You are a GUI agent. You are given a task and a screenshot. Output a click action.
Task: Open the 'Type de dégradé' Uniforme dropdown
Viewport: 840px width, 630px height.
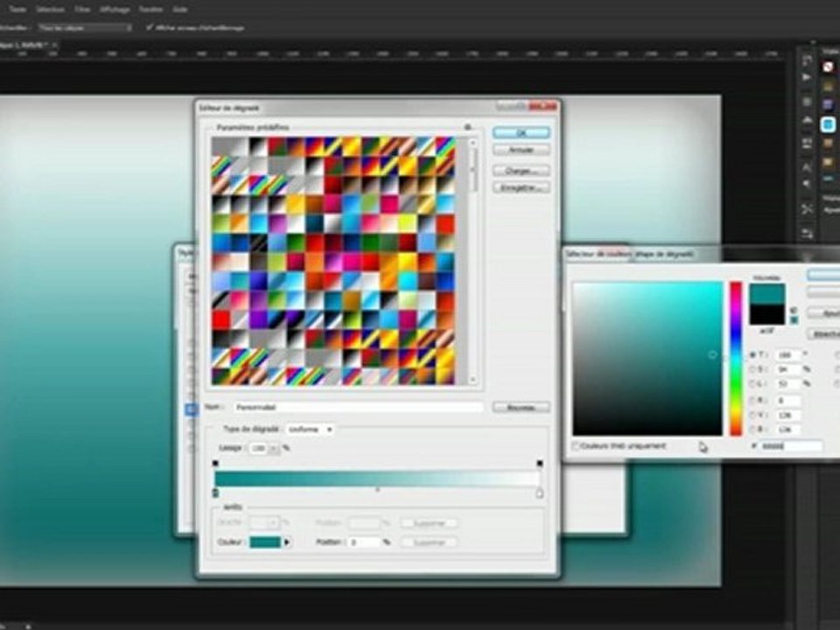(310, 429)
